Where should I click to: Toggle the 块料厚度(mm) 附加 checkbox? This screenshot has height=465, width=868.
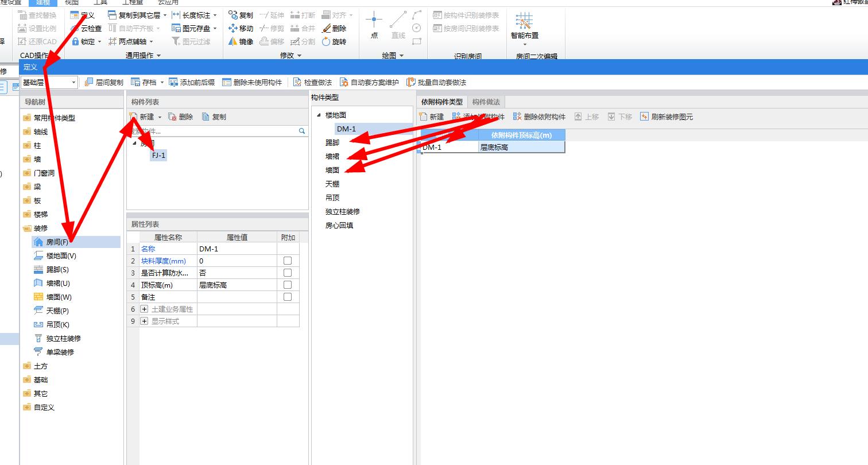288,261
